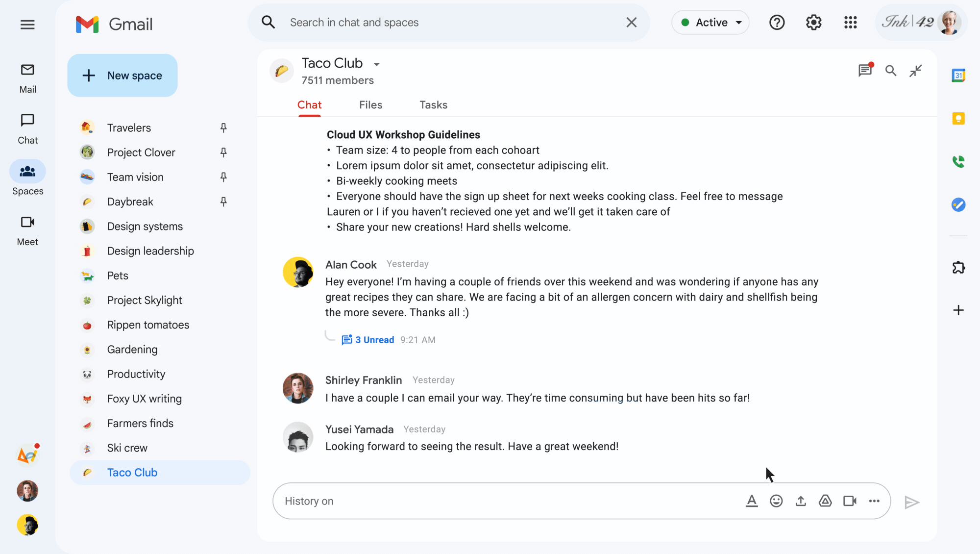980x554 pixels.
Task: Click the message input text field
Action: pos(509,501)
